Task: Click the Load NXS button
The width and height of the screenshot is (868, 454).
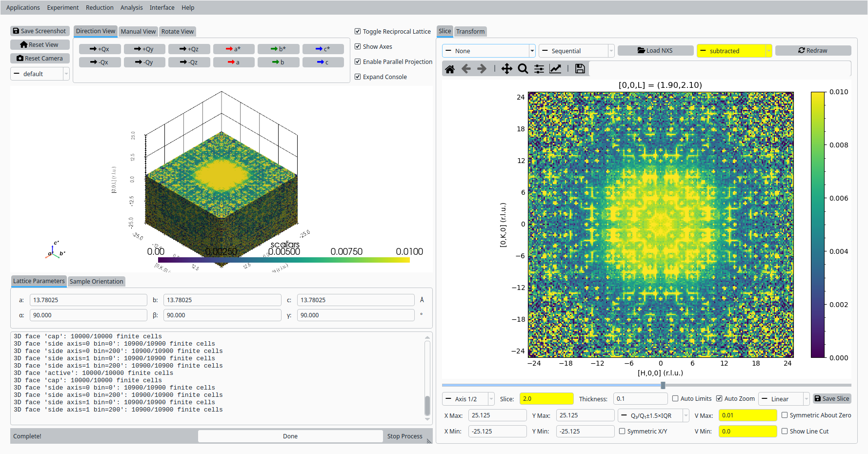Action: (655, 50)
